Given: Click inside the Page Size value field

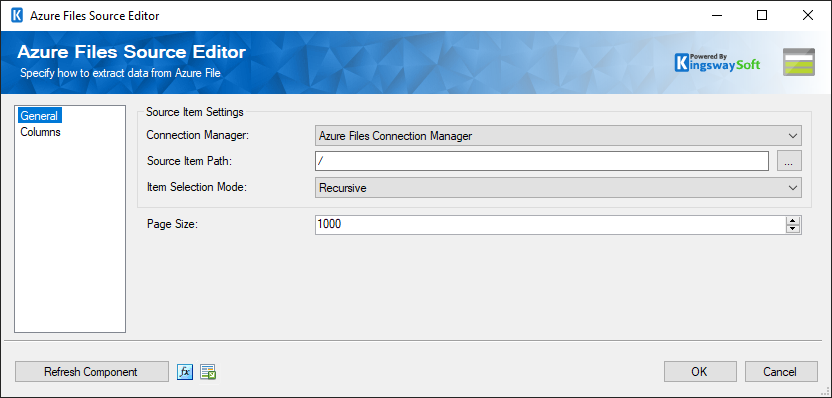Looking at the screenshot, I should tap(550, 224).
